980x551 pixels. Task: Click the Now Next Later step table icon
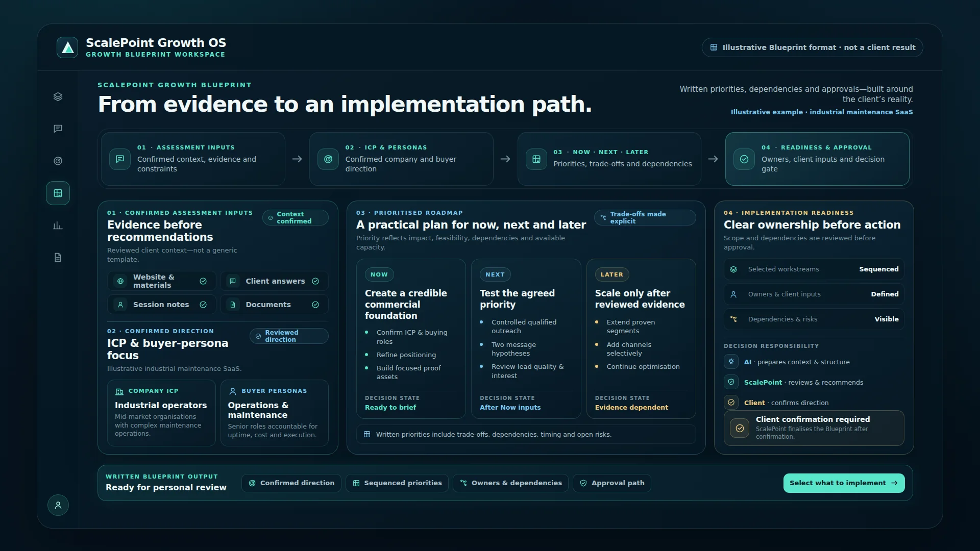click(536, 159)
